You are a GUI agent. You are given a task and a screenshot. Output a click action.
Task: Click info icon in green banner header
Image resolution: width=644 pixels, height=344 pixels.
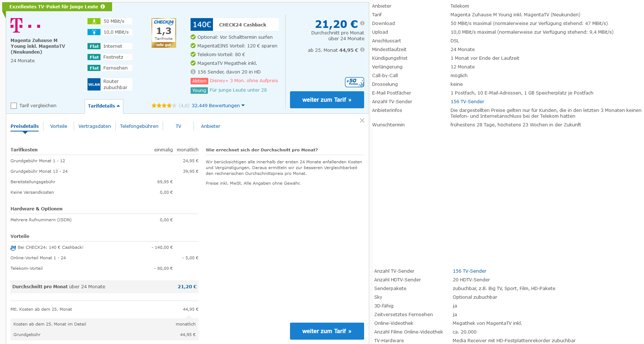pos(103,7)
